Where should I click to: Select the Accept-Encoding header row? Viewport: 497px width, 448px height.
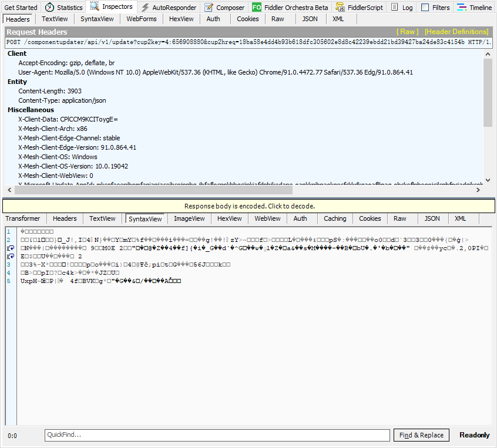coord(66,63)
